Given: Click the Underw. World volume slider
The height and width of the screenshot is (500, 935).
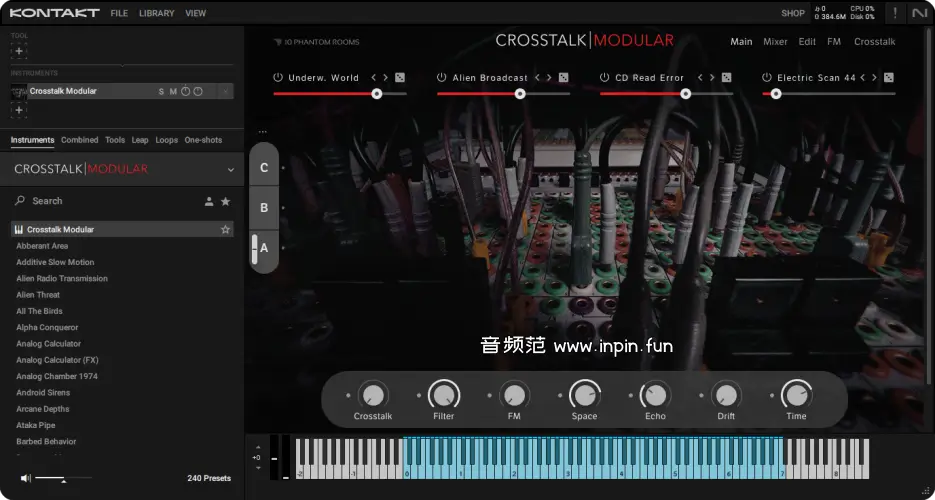Looking at the screenshot, I should tap(340, 94).
